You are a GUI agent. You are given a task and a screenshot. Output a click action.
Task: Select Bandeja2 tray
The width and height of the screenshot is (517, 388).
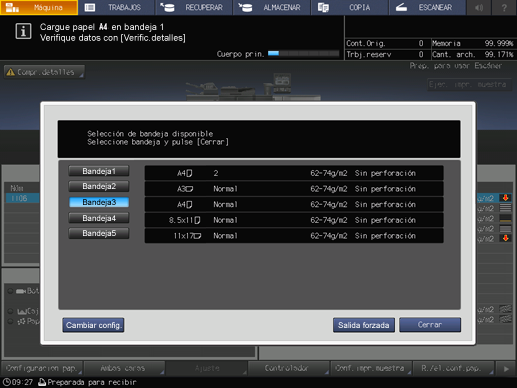[99, 186]
